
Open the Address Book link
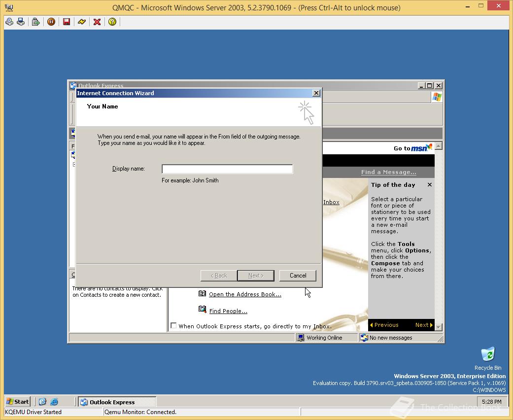245,294
